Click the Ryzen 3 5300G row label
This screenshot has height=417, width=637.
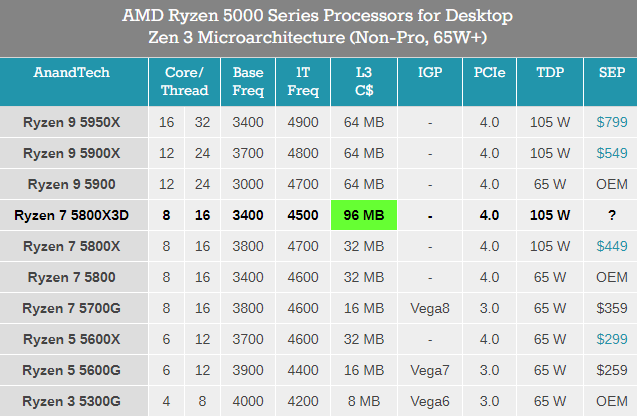point(72,401)
